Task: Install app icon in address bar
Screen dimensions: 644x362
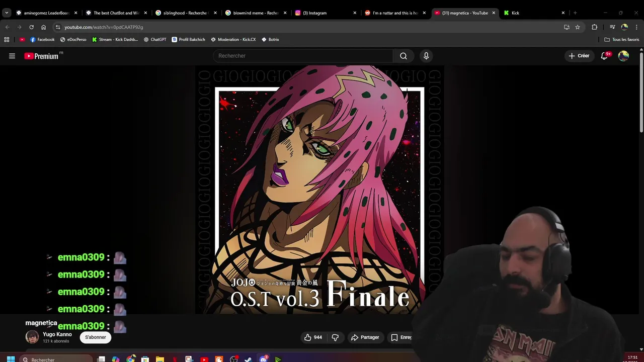Action: (567, 27)
